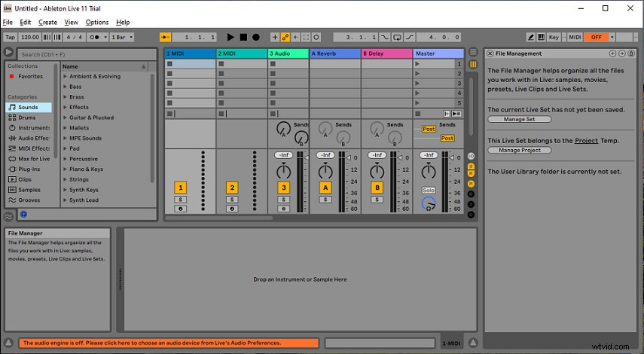This screenshot has height=354, width=644.
Task: Open the File menu
Action: tap(8, 22)
